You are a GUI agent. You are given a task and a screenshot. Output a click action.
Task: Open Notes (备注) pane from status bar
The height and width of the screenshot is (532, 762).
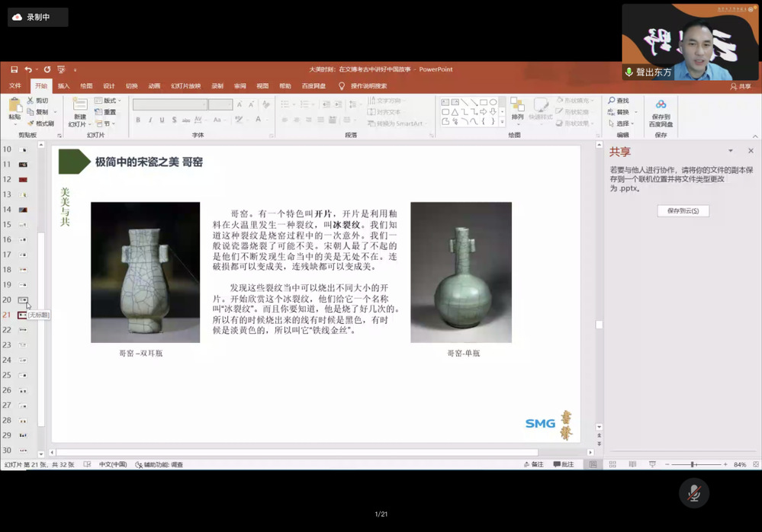[534, 464]
